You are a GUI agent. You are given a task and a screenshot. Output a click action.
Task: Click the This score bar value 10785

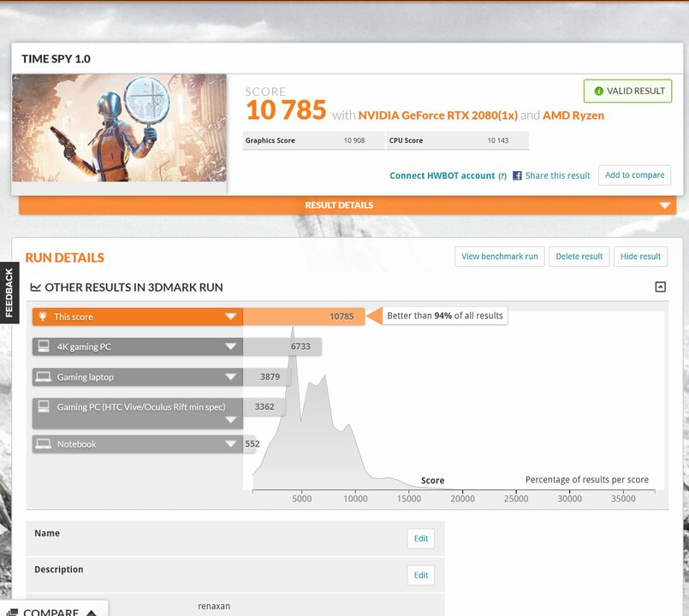pos(342,317)
